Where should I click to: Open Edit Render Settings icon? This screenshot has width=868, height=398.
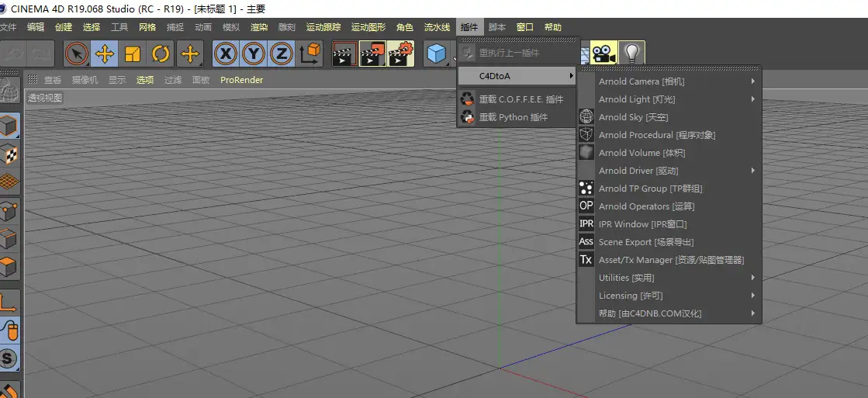pyautogui.click(x=401, y=54)
